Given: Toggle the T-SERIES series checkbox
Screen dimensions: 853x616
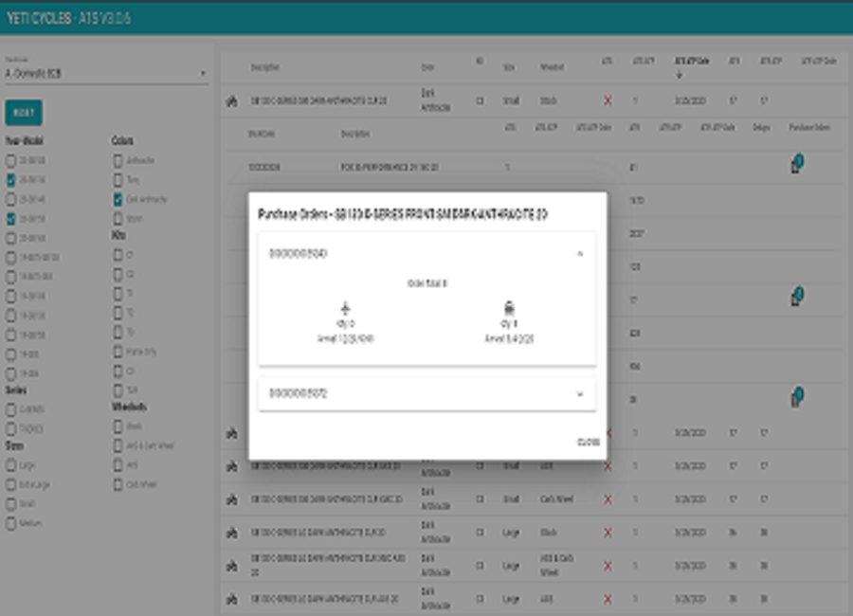Looking at the screenshot, I should tap(10, 428).
